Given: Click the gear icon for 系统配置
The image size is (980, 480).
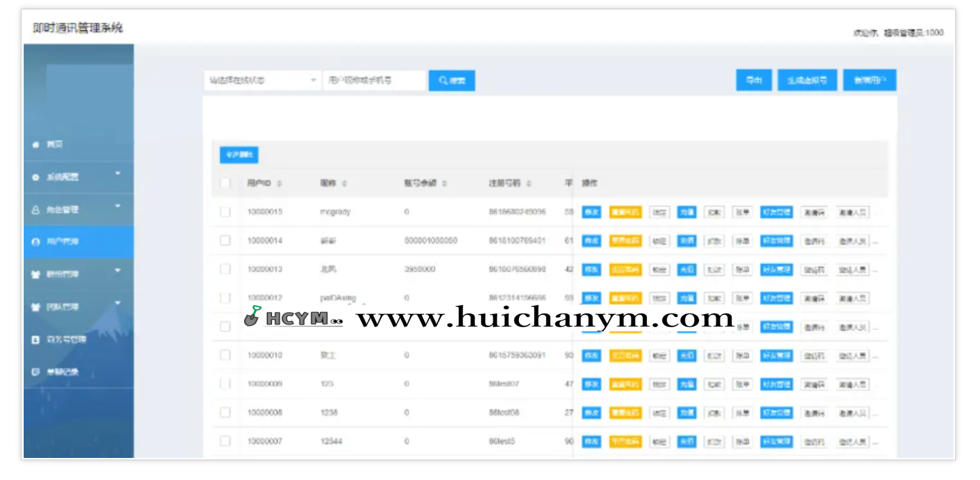Looking at the screenshot, I should (36, 177).
